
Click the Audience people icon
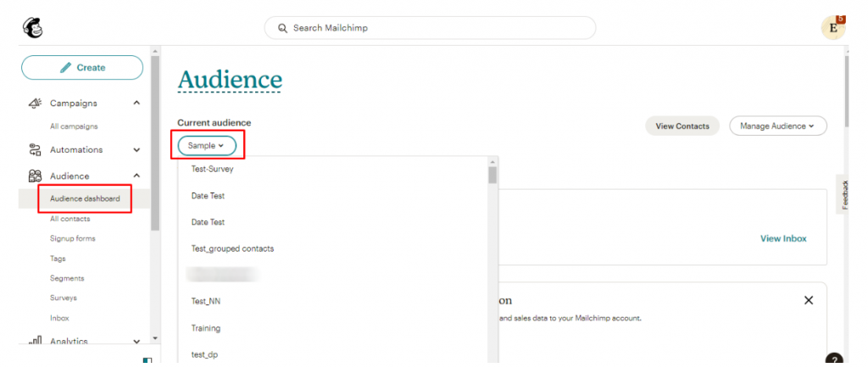(x=35, y=176)
